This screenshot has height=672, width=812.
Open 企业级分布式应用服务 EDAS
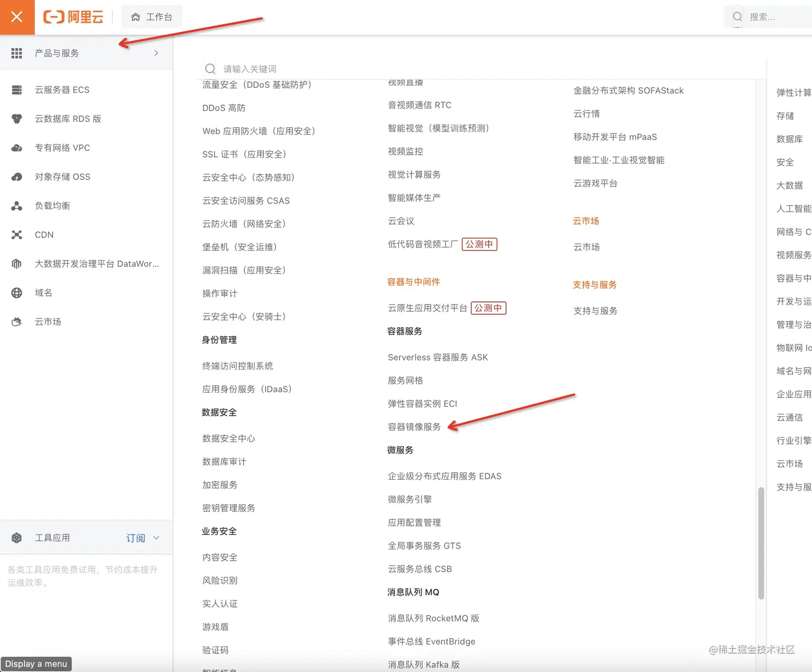coord(445,476)
